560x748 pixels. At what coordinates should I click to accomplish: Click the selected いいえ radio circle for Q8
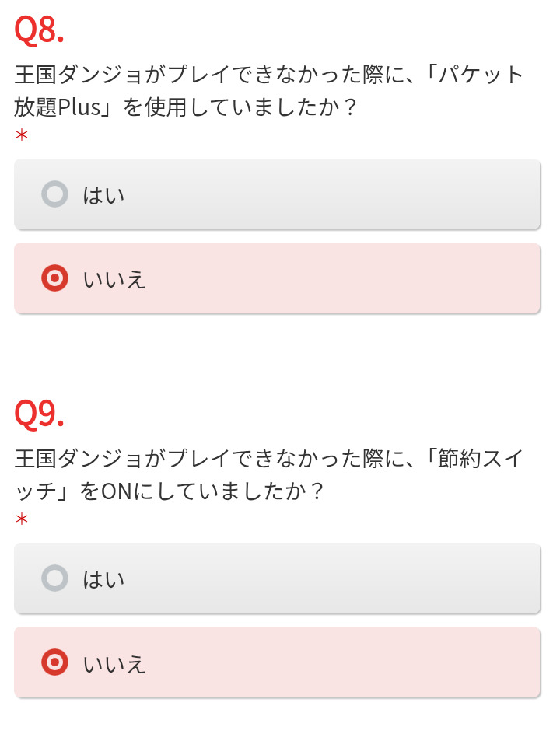coord(54,278)
